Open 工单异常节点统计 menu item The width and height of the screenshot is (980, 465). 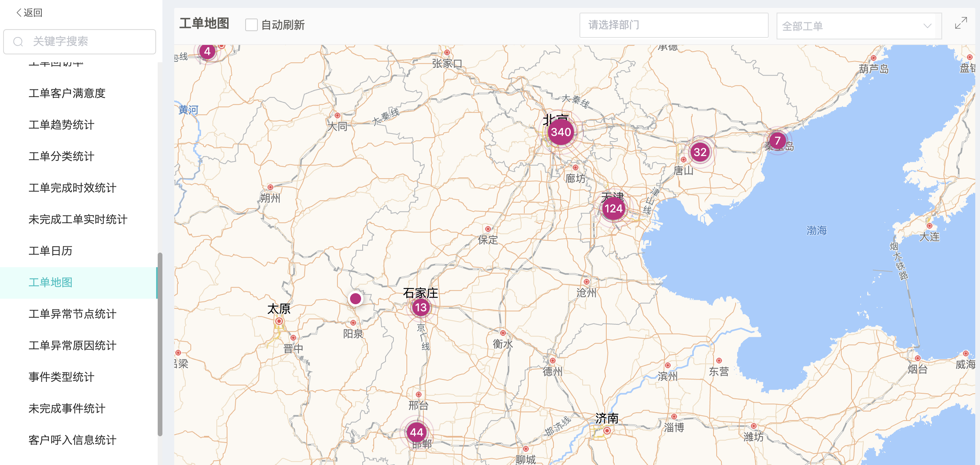(x=79, y=314)
